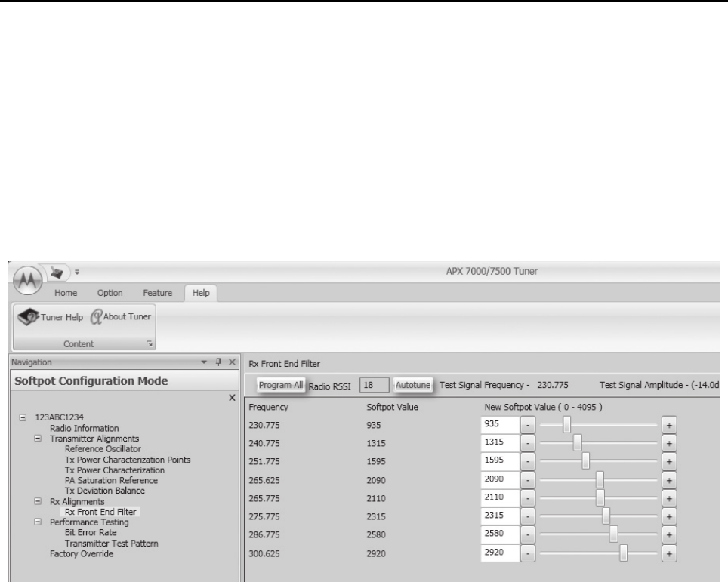This screenshot has height=582, width=728.
Task: Decrease the softpot value for 286.775
Action: click(527, 534)
